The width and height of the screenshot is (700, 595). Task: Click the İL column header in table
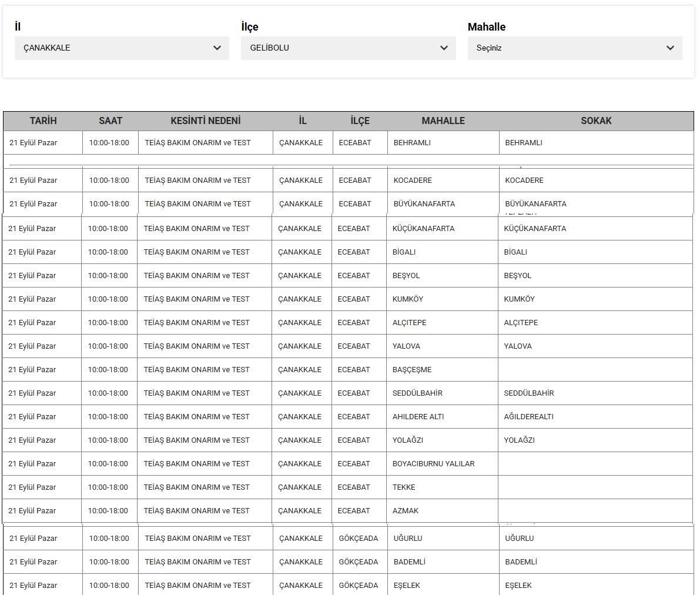[x=303, y=121]
